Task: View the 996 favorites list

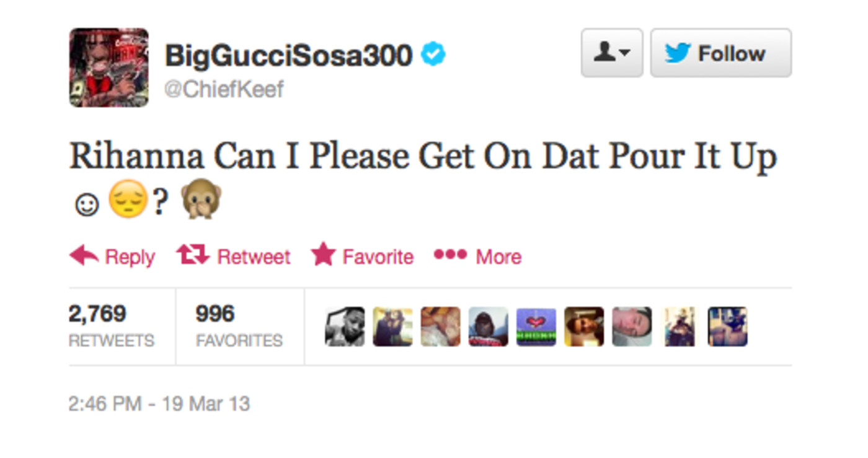Action: tap(239, 326)
